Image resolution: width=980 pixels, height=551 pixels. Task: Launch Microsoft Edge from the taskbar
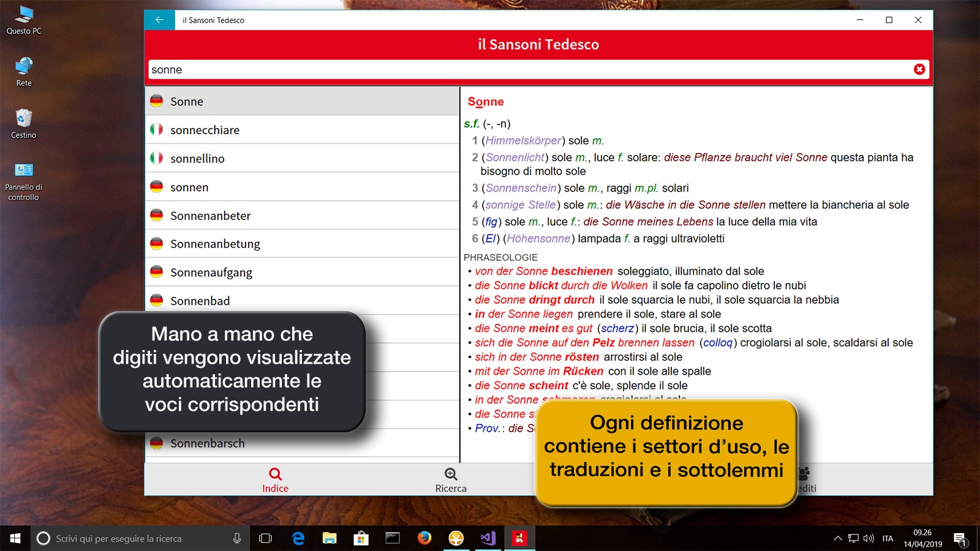(298, 538)
